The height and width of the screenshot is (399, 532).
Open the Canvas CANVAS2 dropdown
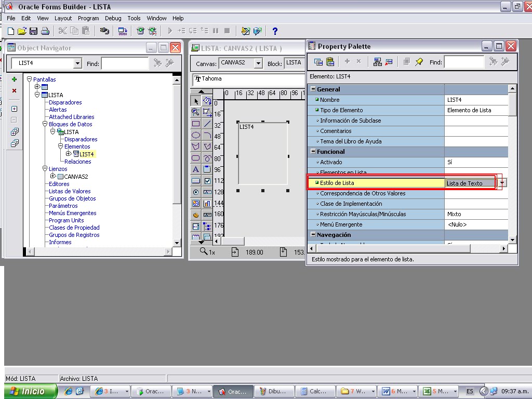click(x=258, y=63)
